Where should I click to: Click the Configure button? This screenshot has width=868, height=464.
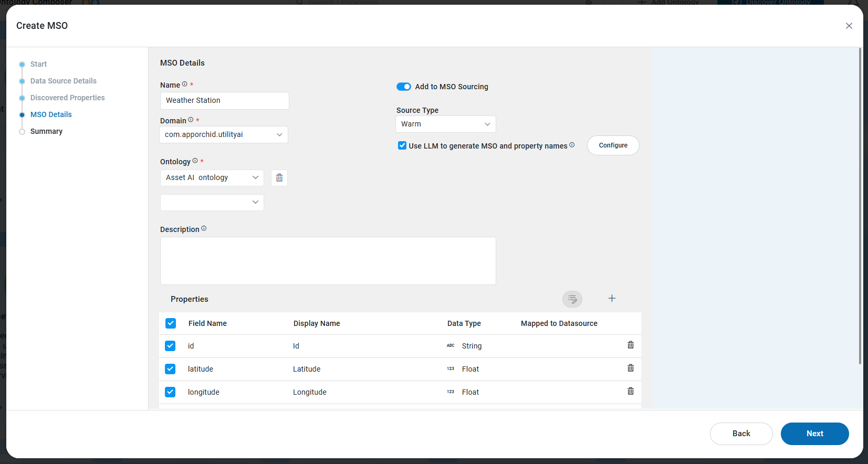pyautogui.click(x=613, y=145)
